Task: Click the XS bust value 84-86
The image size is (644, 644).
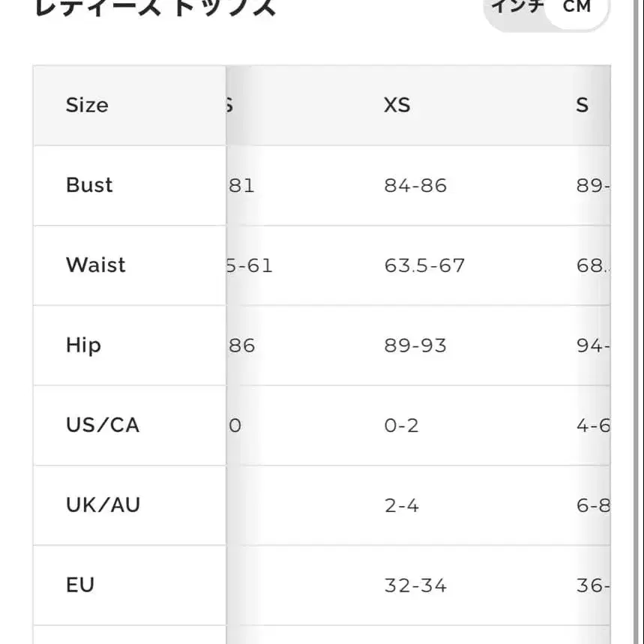Action: tap(415, 185)
